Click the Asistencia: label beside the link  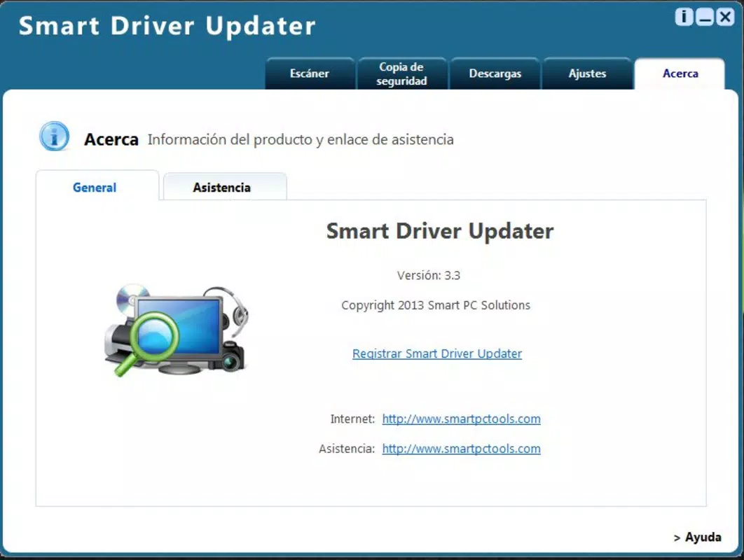click(x=347, y=449)
